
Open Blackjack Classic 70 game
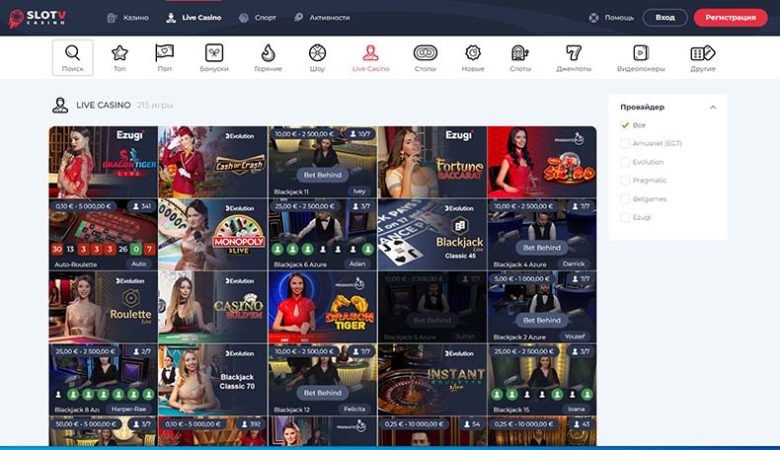click(213, 380)
